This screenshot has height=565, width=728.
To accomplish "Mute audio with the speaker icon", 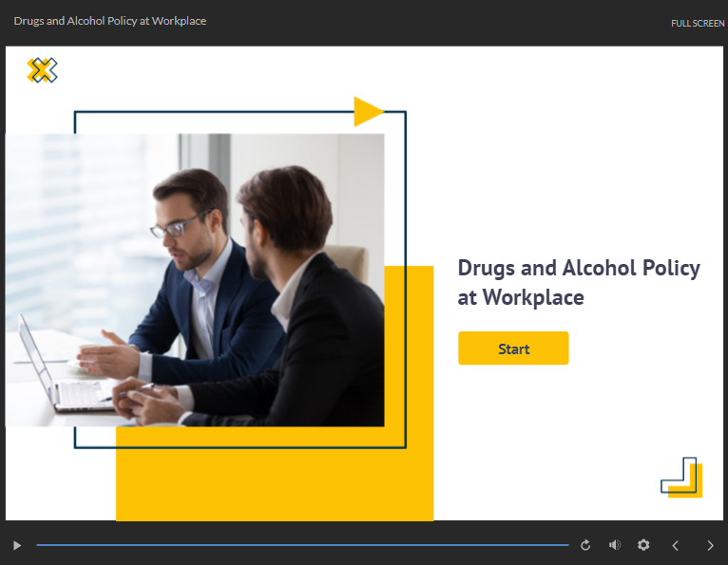I will [615, 545].
